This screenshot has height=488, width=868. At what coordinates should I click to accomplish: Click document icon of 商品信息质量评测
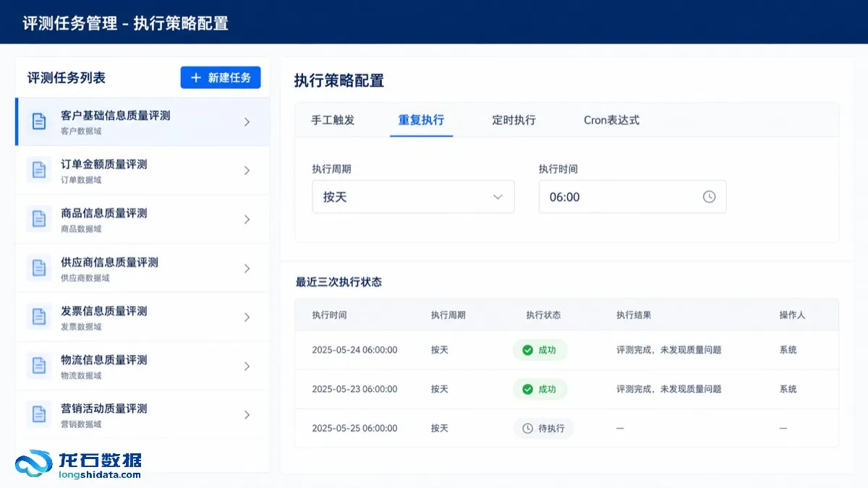pos(39,219)
